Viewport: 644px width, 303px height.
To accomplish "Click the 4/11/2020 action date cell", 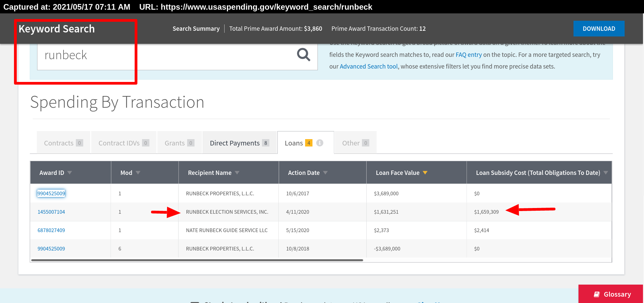I will pyautogui.click(x=297, y=212).
